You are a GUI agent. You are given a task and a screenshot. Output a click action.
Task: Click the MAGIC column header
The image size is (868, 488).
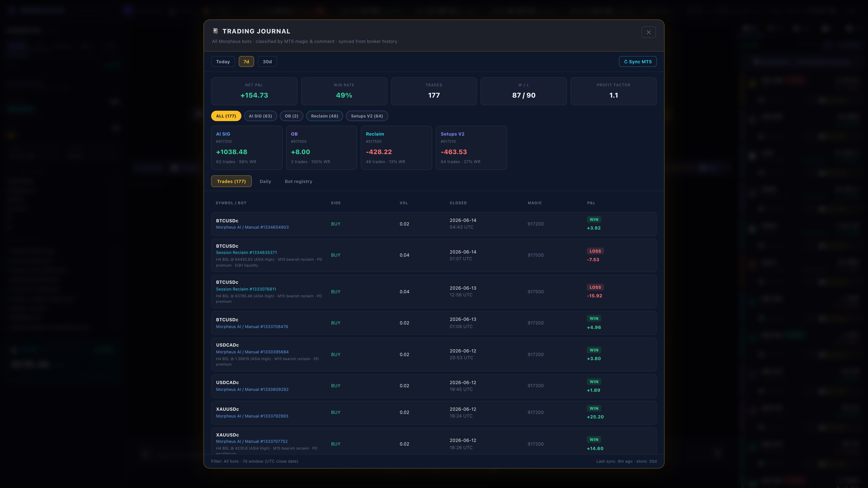tap(535, 203)
